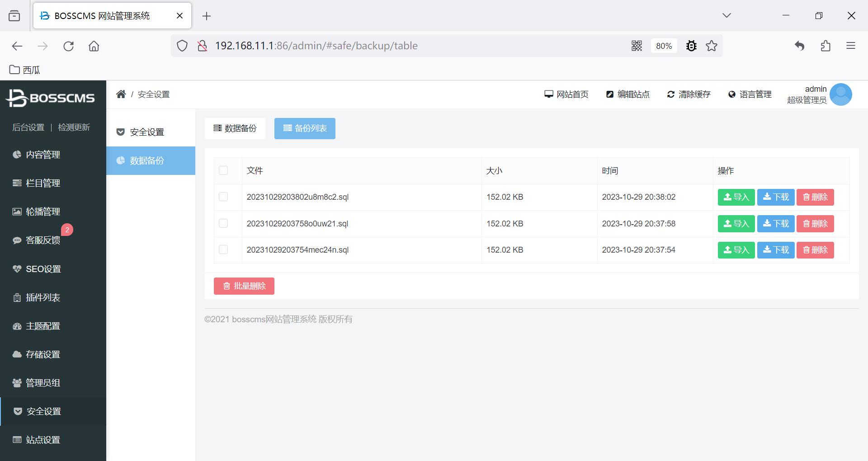Delete backup 20231029203758o0uw21.sql
This screenshot has width=868, height=461.
pos(815,224)
